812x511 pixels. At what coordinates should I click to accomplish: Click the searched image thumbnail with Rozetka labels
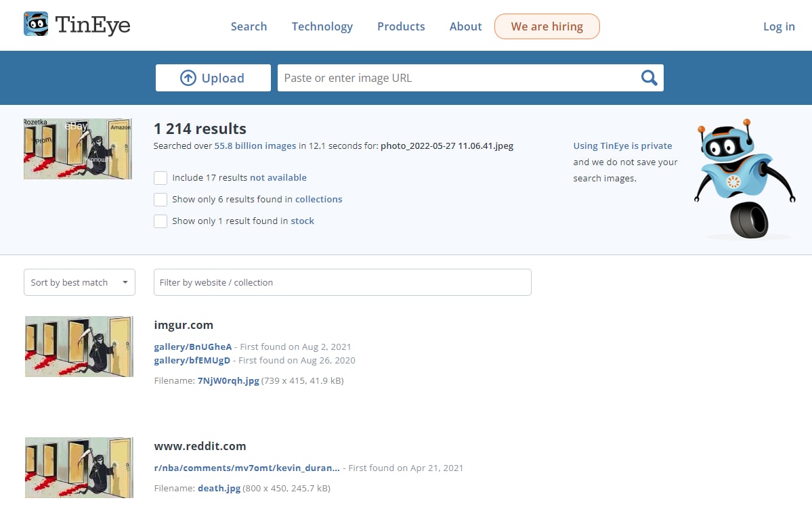78,149
